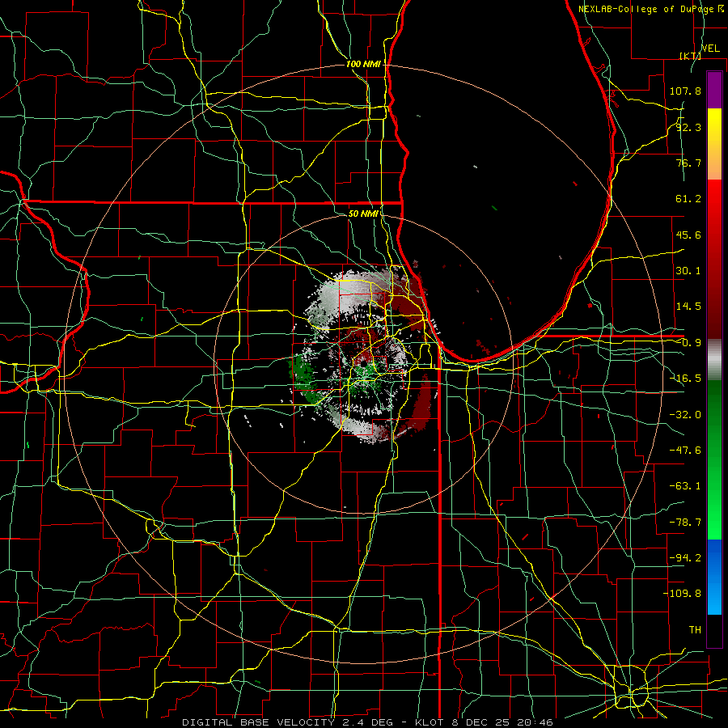Screen dimensions: 728x728
Task: Click the 50 NMI range ring label
Action: coord(363,214)
